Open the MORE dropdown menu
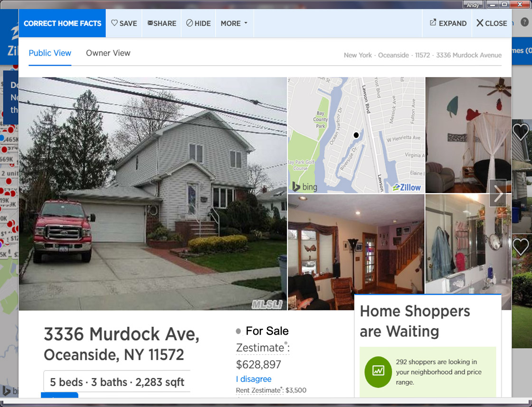 click(234, 23)
